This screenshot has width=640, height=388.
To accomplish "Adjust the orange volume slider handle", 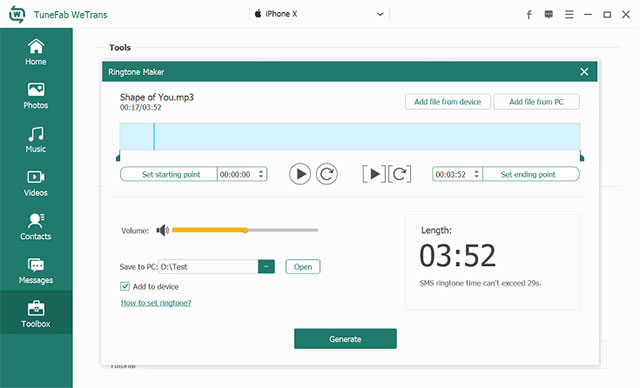I will coord(245,230).
